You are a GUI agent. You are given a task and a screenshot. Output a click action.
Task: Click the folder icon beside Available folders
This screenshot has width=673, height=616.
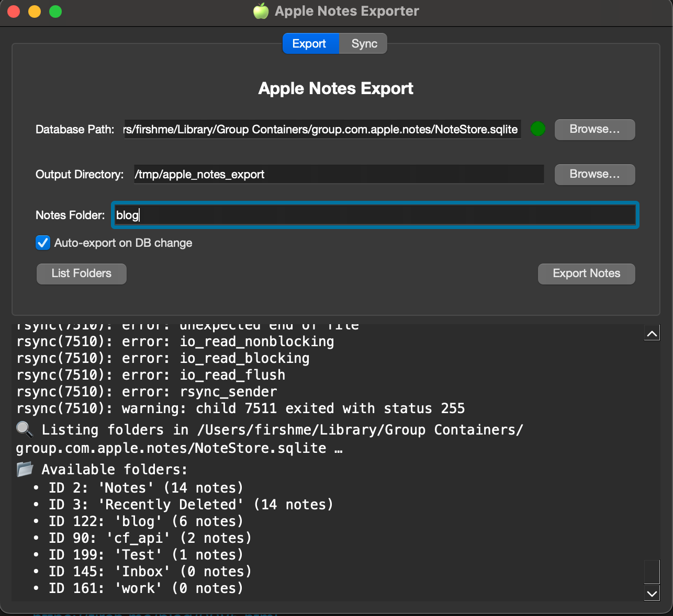[25, 469]
